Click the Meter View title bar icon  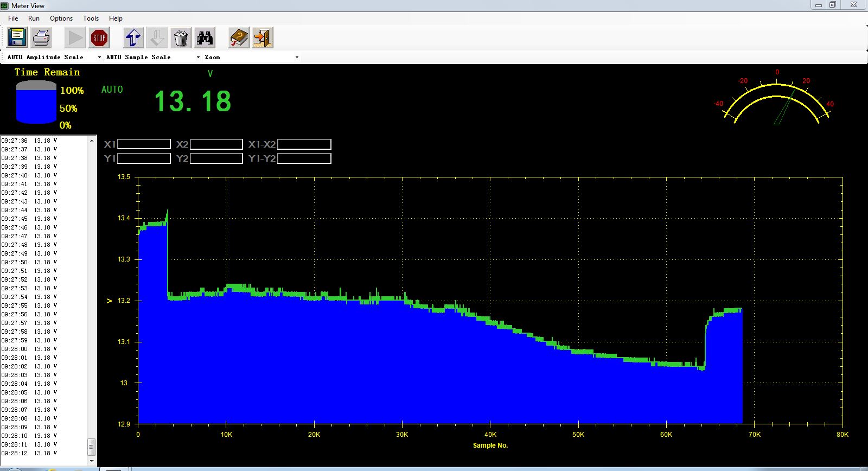coord(5,5)
